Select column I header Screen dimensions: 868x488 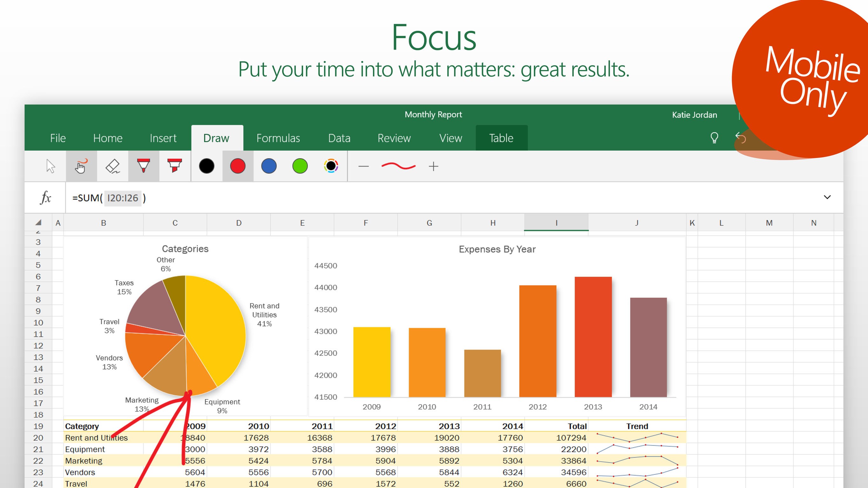pos(556,223)
